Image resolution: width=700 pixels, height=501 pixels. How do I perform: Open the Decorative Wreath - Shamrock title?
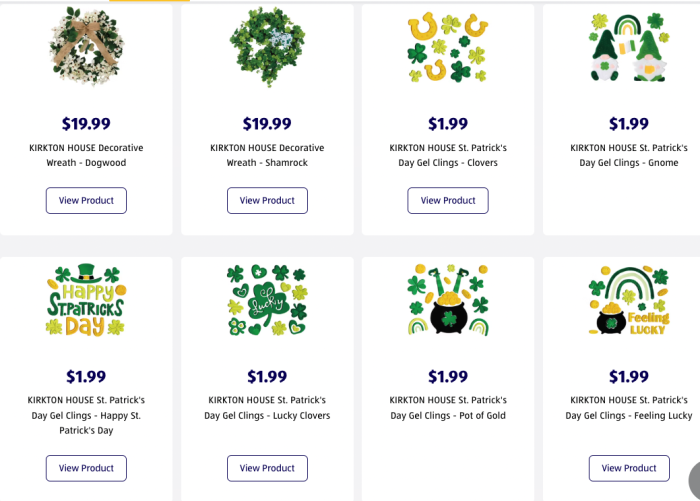click(267, 155)
